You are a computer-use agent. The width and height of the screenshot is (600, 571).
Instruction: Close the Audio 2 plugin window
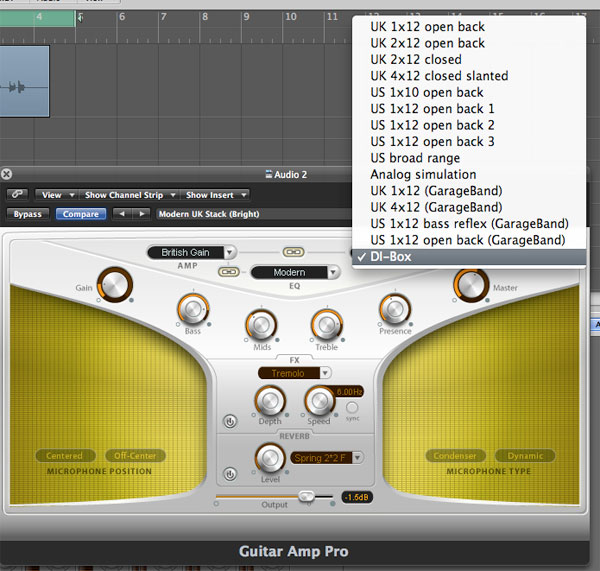coord(6,174)
